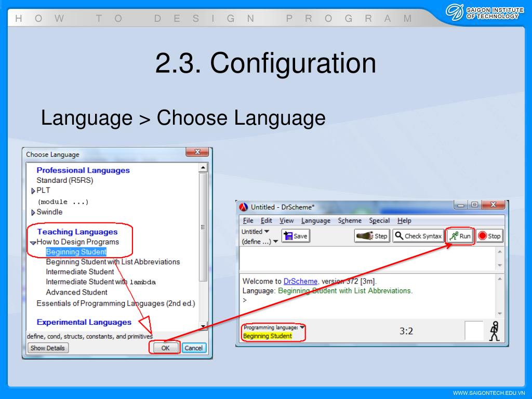Close the DrScheme window
This screenshot has height=399, width=532.
pyautogui.click(x=493, y=205)
